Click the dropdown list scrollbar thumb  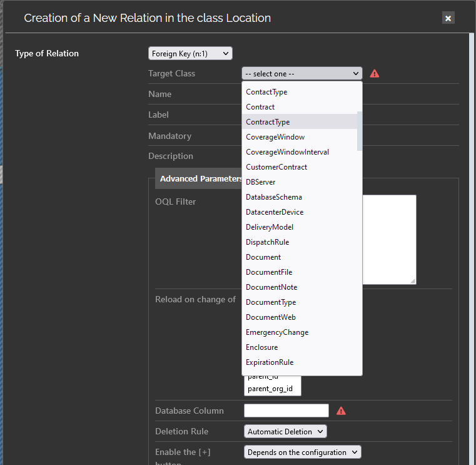(x=359, y=131)
